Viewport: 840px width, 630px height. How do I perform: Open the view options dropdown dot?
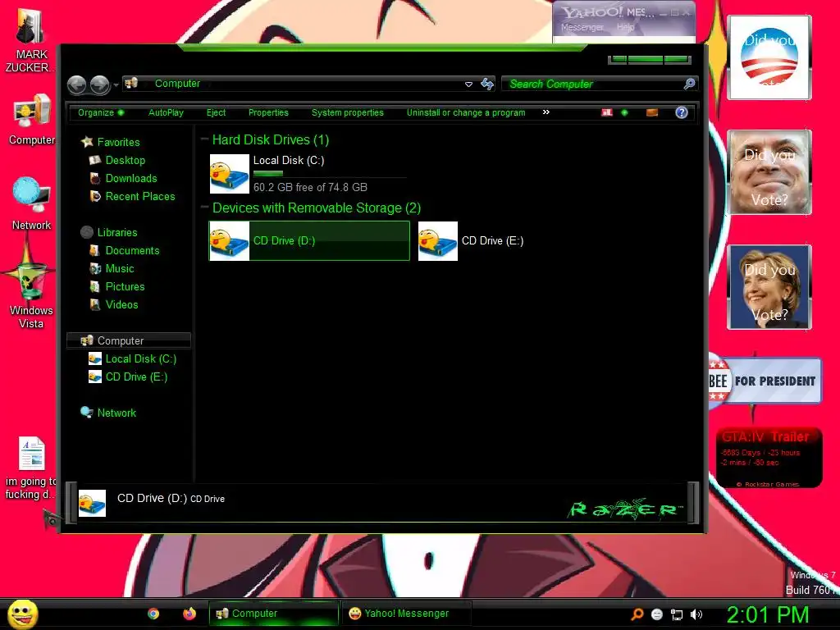coord(624,112)
